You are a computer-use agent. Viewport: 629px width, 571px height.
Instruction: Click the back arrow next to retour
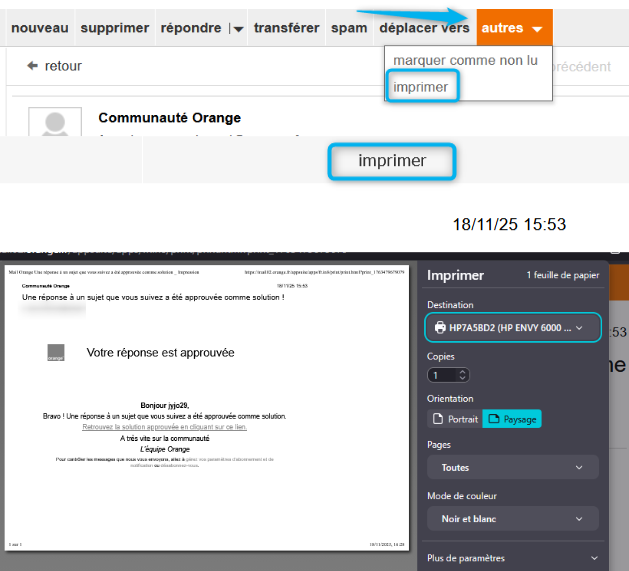(32, 66)
